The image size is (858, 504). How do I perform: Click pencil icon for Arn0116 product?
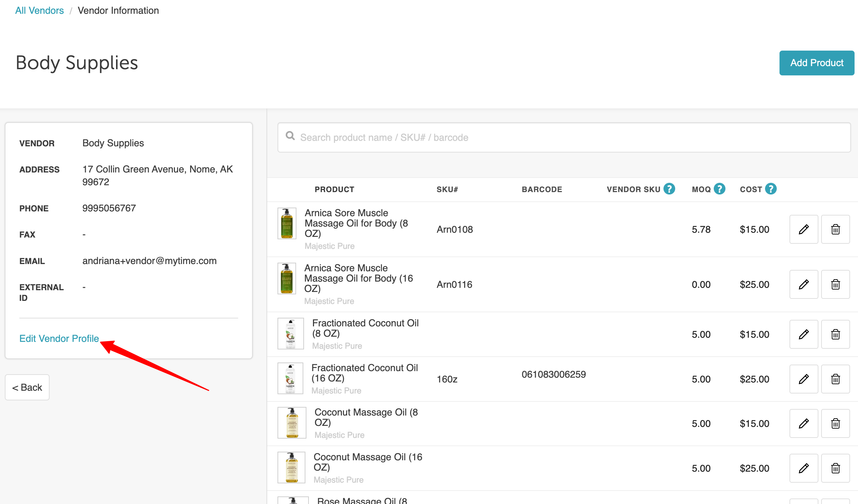[803, 284]
